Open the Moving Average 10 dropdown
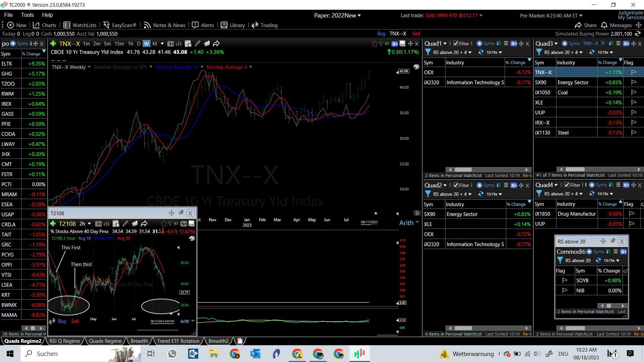Screen dimensions: 644x362 tap(202, 67)
